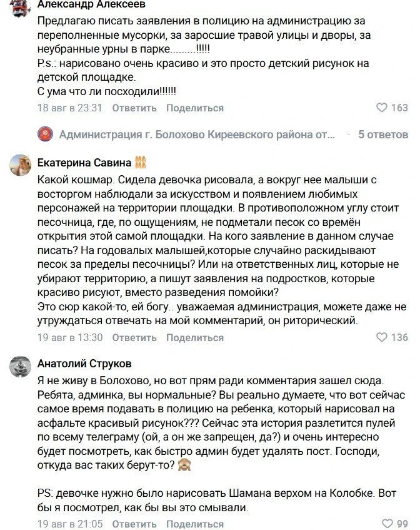The width and height of the screenshot is (420, 530).
Task: Open Екатерина Савина's profile name link
Action: [x=84, y=163]
